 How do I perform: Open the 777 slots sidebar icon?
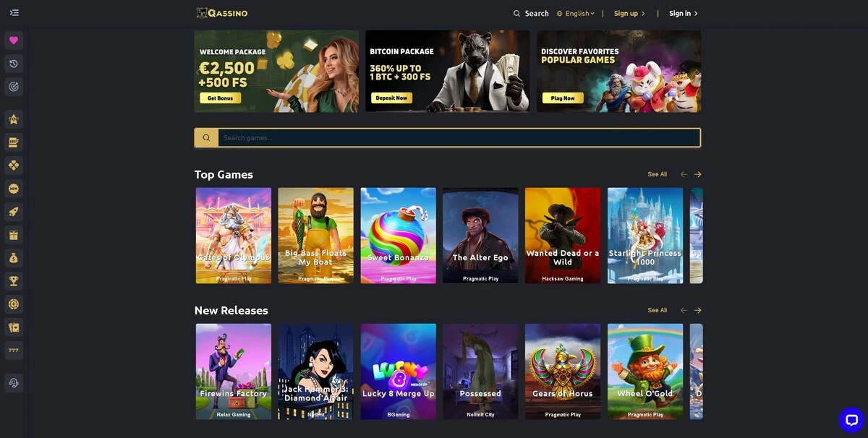14,351
